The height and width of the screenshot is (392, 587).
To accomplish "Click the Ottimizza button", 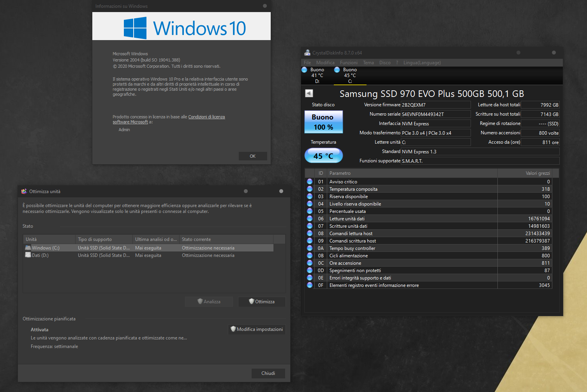I will pos(262,301).
